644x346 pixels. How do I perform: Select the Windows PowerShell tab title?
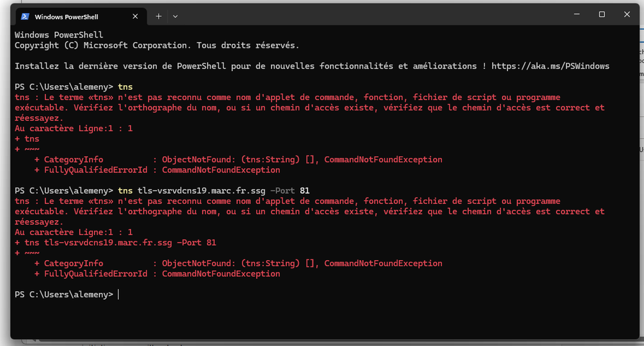click(x=66, y=16)
